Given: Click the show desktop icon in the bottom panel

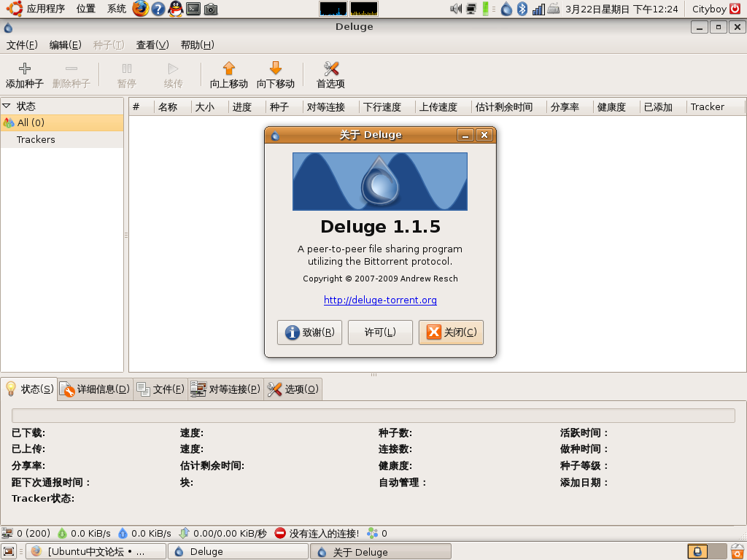Looking at the screenshot, I should click(x=9, y=551).
